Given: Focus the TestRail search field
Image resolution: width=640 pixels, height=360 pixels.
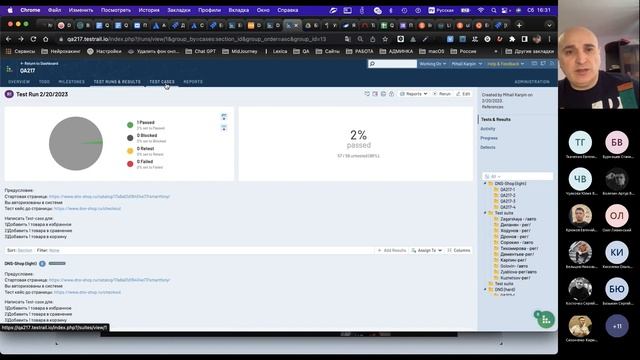Looking at the screenshot, I should coord(392,64).
